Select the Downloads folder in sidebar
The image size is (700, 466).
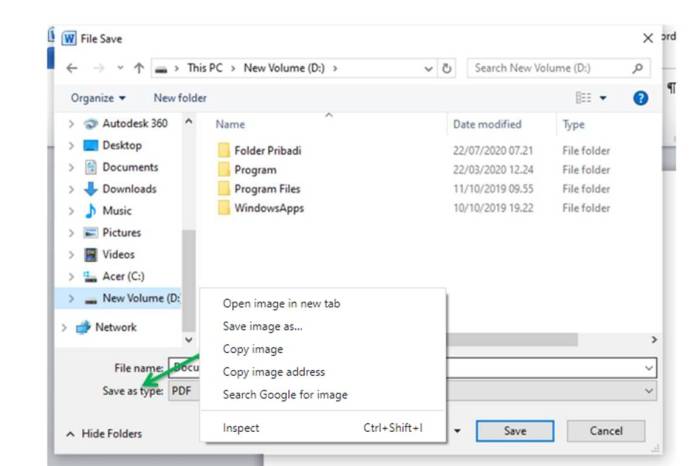click(x=129, y=189)
